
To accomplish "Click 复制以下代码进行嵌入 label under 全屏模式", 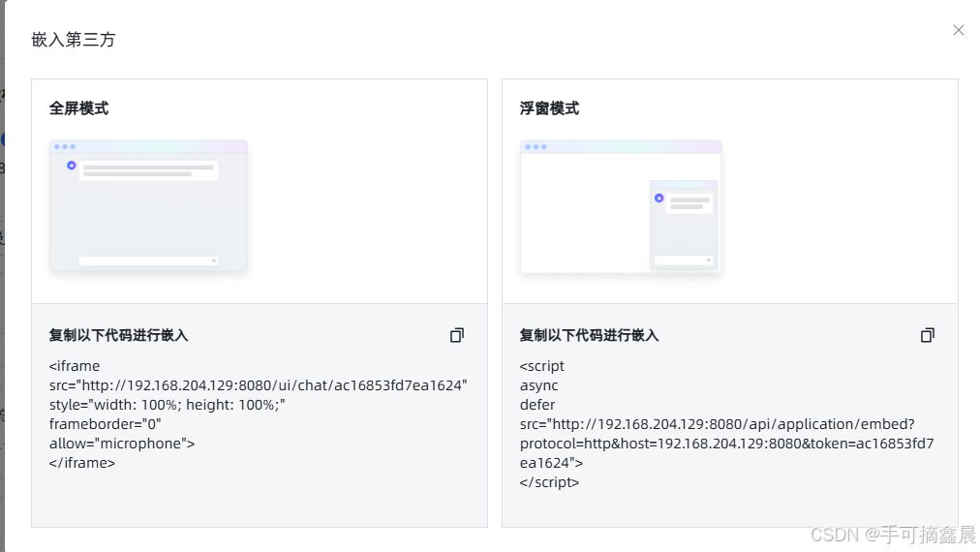I will 119,336.
